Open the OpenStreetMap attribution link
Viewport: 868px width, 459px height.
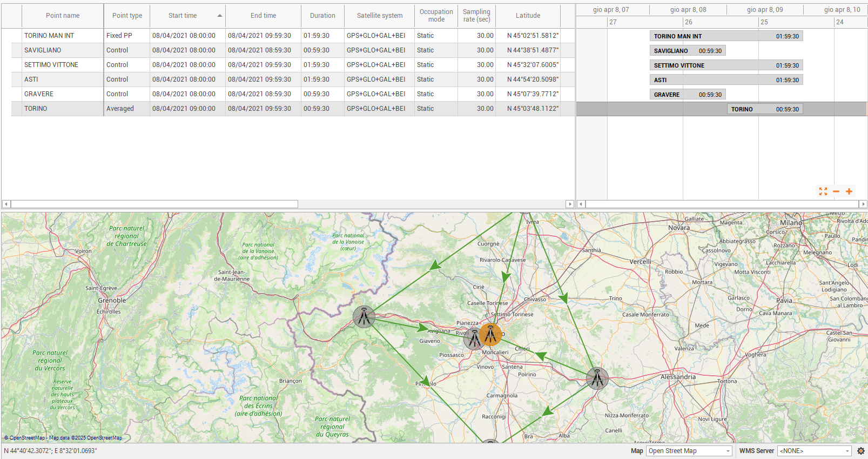pos(27,438)
